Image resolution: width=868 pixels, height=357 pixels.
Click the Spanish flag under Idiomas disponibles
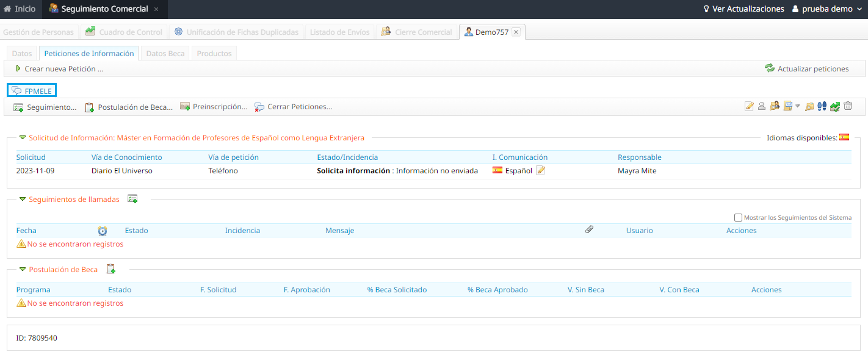click(844, 137)
